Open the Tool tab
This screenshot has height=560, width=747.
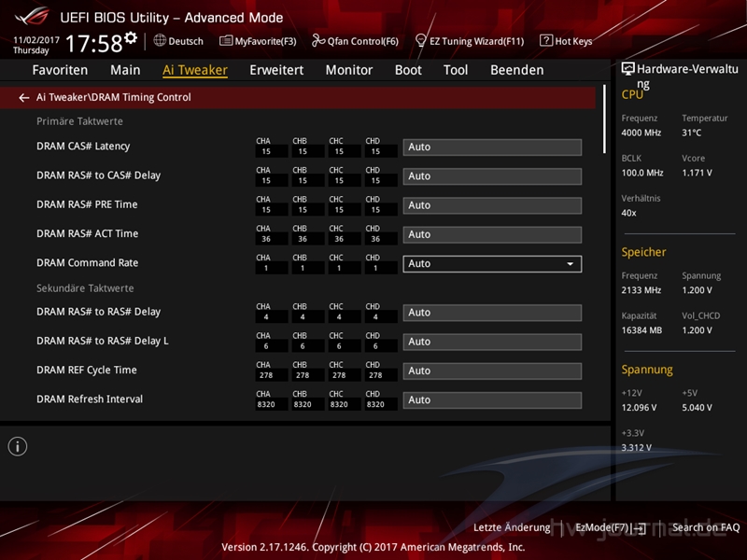[456, 70]
